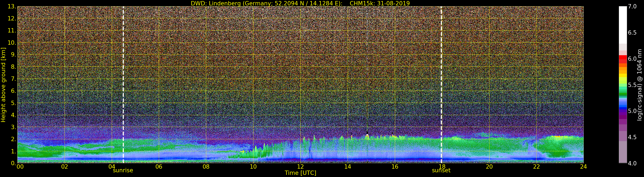Click the time axis tick '18'
Viewport: 644px width, 177px height.
[x=442, y=166]
